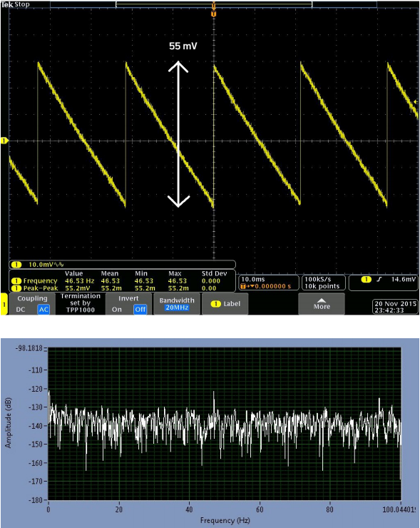Click the channel 1 badge next to Frequency
Image resolution: width=420 pixels, height=528 pixels.
point(16,281)
